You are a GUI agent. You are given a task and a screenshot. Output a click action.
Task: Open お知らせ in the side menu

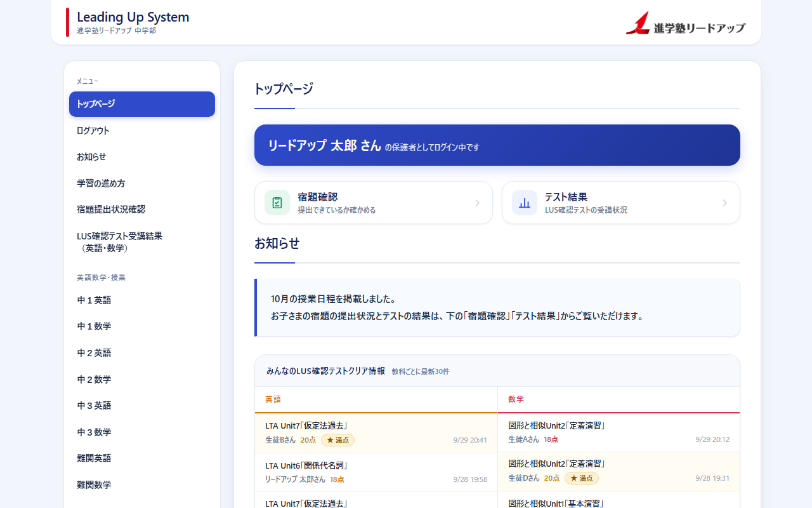click(x=142, y=157)
